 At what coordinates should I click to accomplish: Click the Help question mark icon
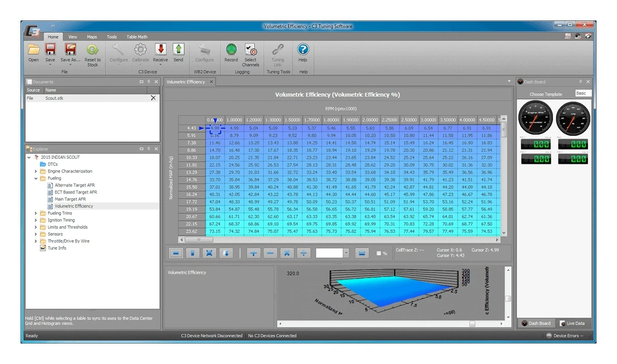tap(303, 50)
